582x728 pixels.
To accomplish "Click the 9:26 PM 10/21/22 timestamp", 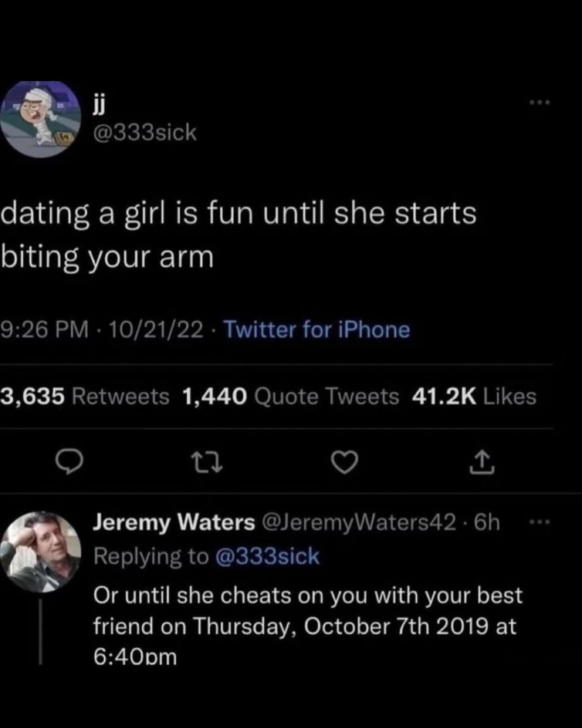I will 101,329.
